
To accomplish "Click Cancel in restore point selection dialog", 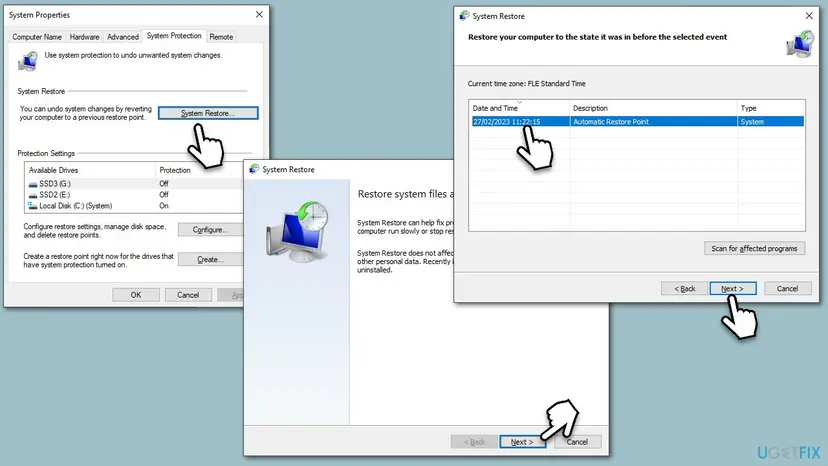I will coord(787,288).
